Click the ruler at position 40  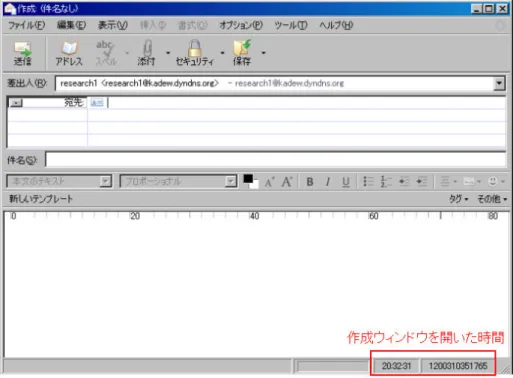pos(254,216)
